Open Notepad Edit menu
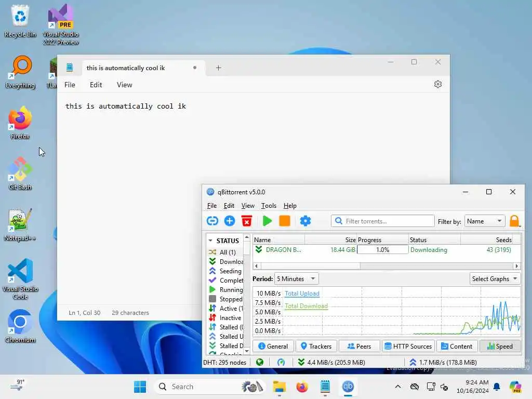 pyautogui.click(x=96, y=85)
